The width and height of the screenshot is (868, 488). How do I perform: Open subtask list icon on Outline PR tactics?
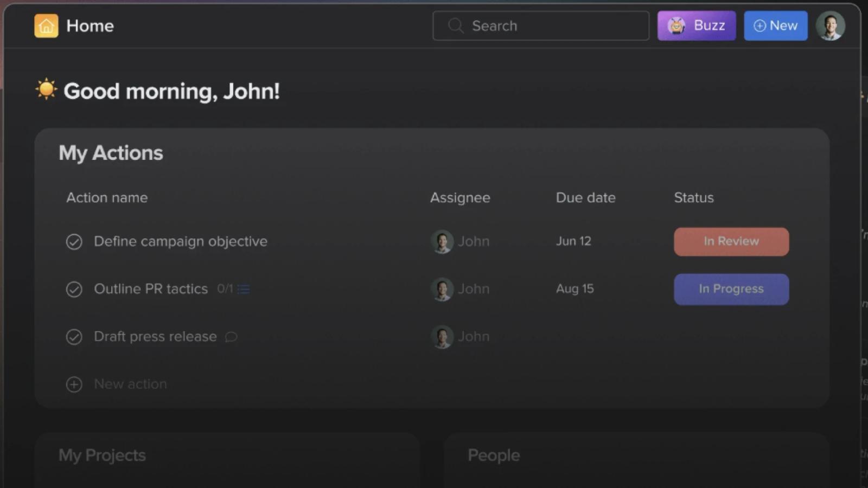click(244, 290)
